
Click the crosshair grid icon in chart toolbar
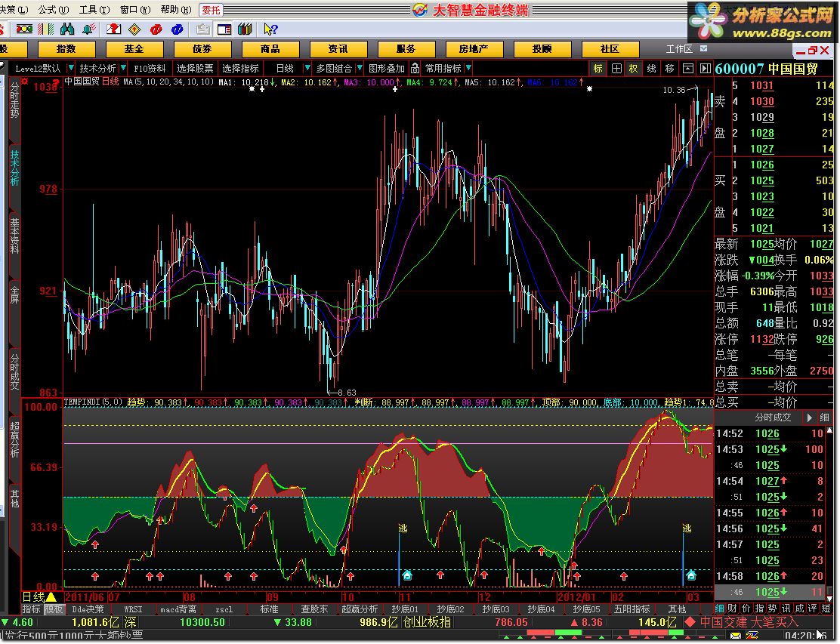(616, 69)
